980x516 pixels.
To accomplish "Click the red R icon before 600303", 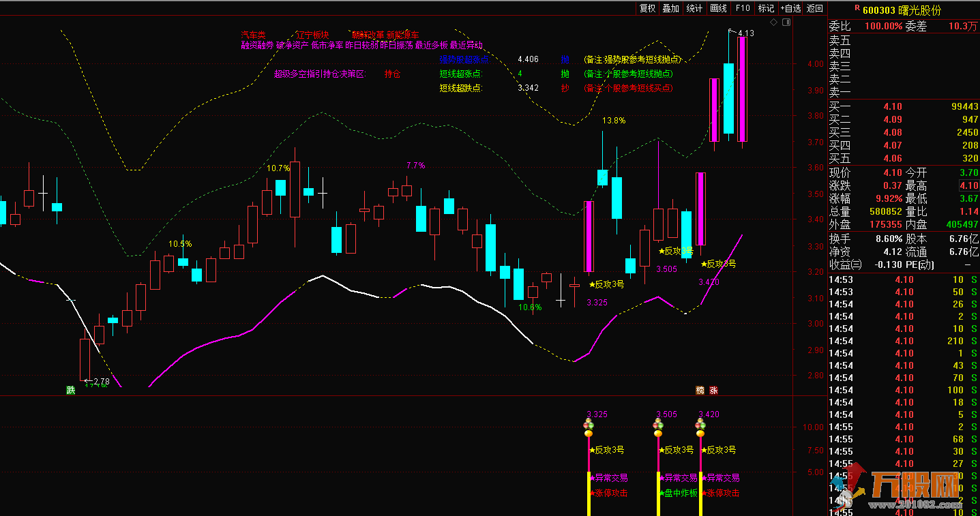I will tap(857, 8).
